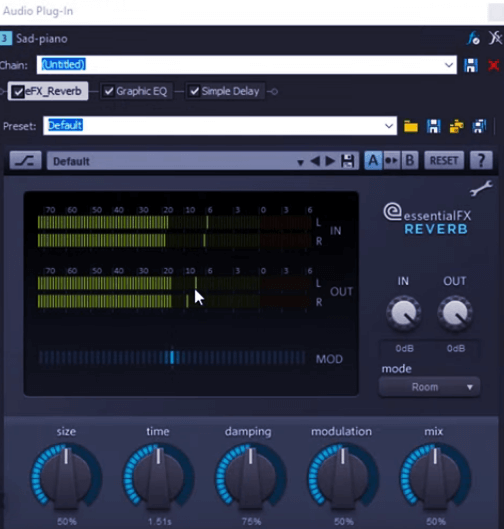
Task: Click the RESET button
Action: 444,161
